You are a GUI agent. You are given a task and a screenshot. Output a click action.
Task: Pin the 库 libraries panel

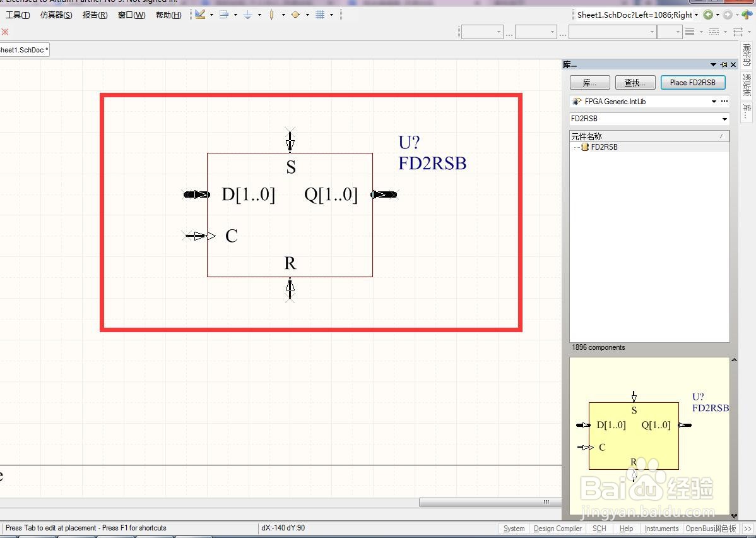[x=724, y=64]
